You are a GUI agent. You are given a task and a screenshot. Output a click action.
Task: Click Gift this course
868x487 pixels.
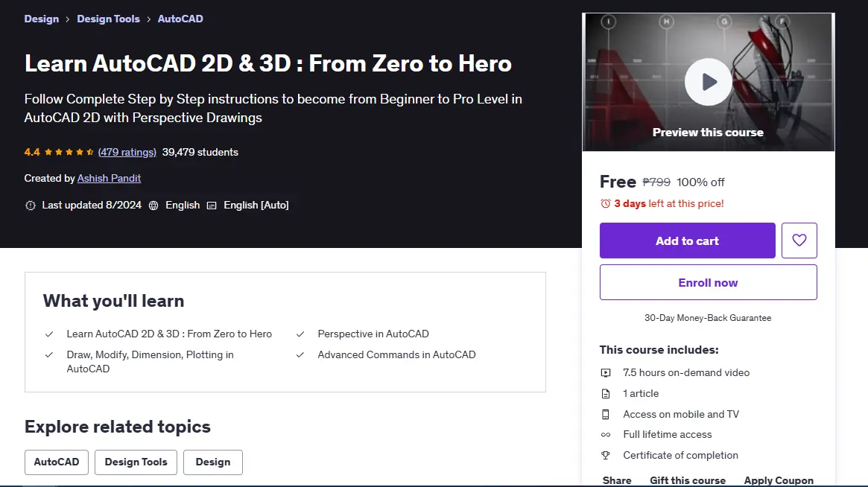(x=688, y=480)
